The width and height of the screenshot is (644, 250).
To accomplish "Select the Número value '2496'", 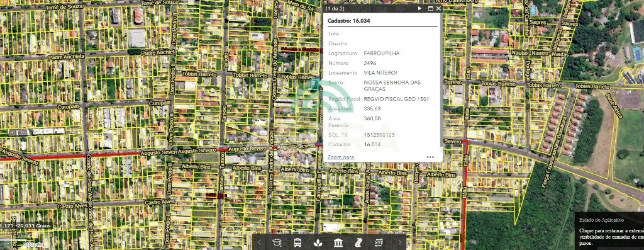I will [x=370, y=64].
